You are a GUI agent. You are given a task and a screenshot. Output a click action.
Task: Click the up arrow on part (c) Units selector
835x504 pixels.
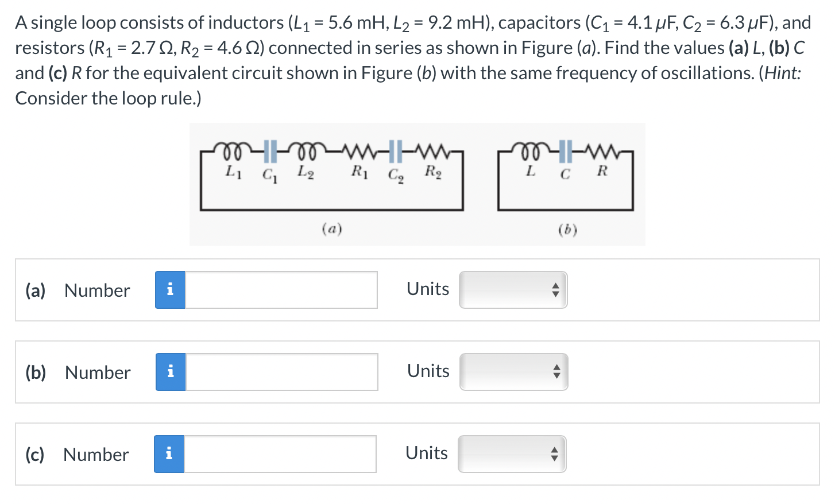(x=554, y=450)
